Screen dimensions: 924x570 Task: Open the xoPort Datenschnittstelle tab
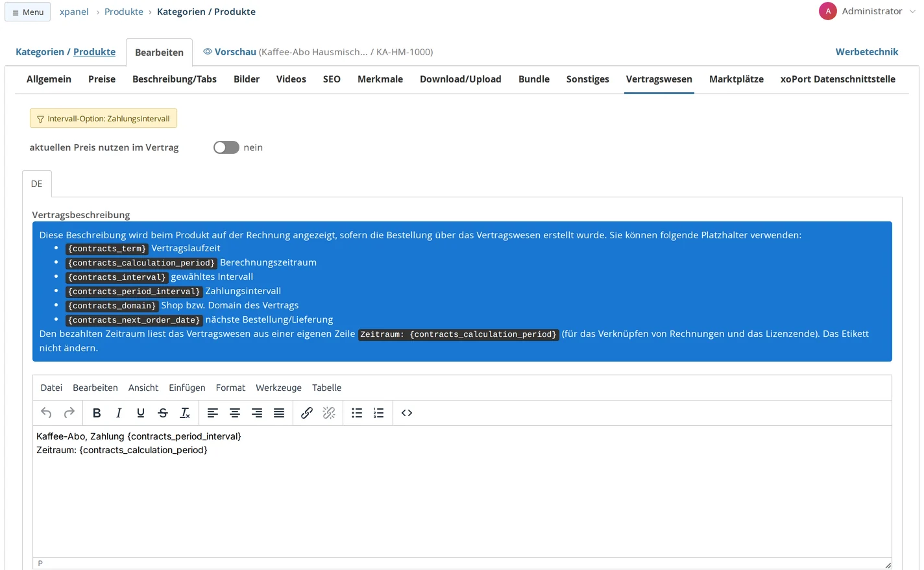[x=838, y=79]
